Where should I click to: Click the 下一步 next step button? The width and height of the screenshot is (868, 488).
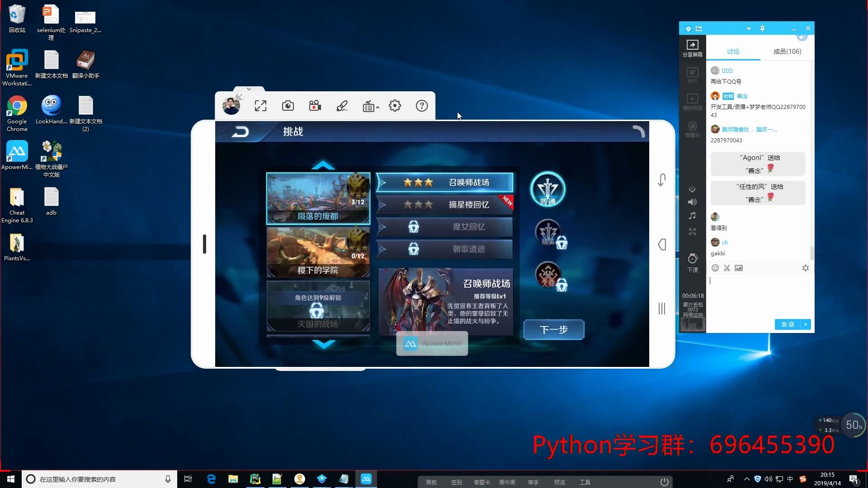pyautogui.click(x=553, y=329)
